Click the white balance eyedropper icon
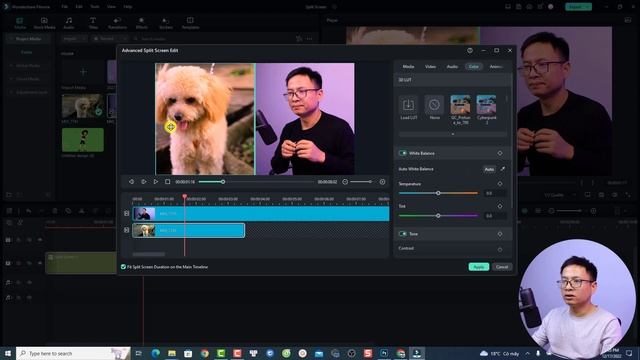 point(503,169)
